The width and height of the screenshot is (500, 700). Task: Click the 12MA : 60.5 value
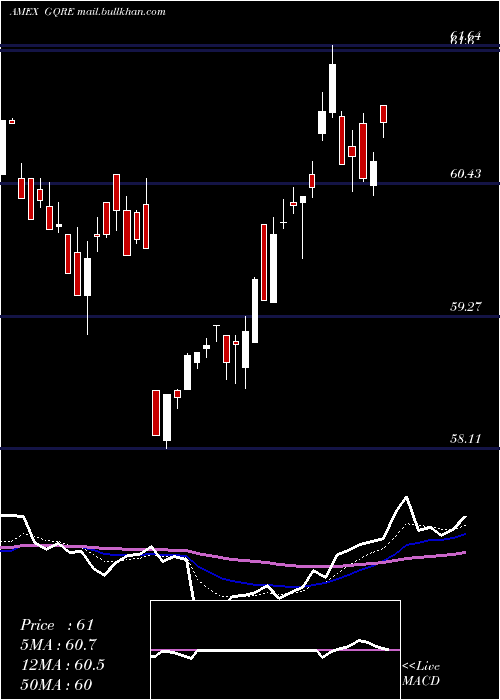click(x=63, y=665)
